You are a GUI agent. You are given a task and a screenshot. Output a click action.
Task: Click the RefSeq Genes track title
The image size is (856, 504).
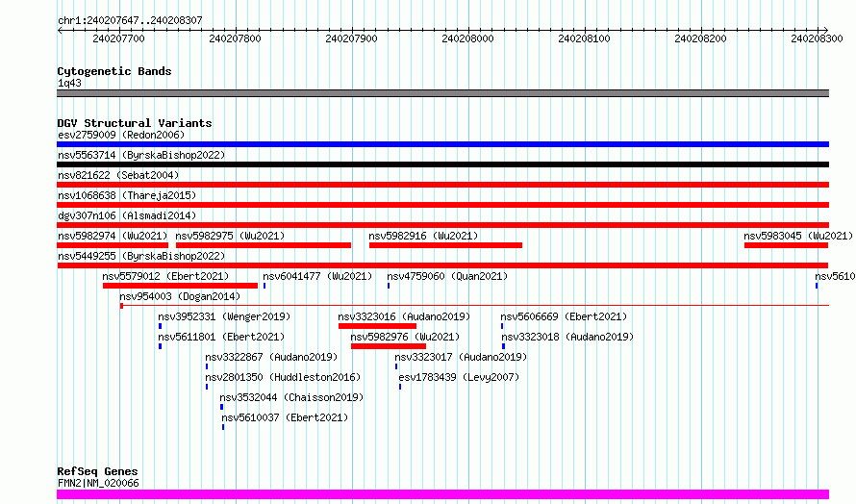98,472
